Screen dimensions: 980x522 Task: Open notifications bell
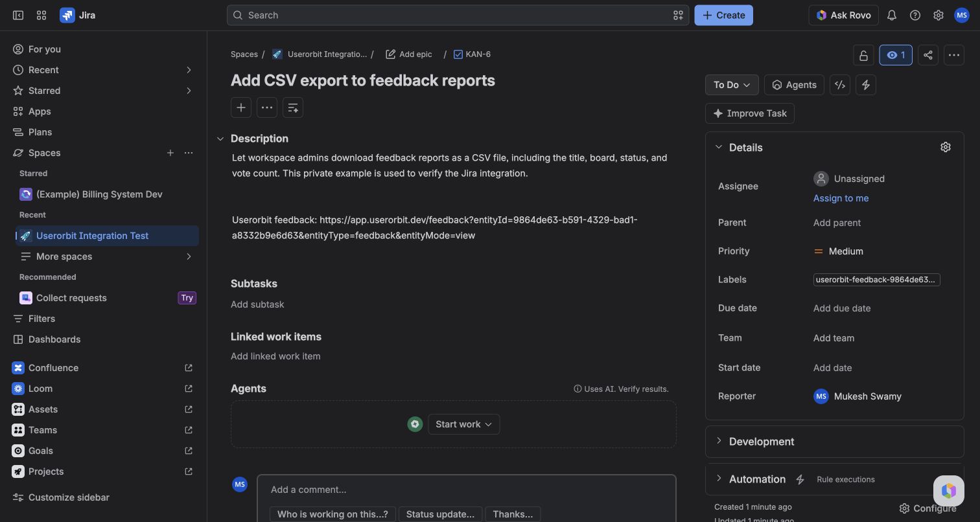892,15
